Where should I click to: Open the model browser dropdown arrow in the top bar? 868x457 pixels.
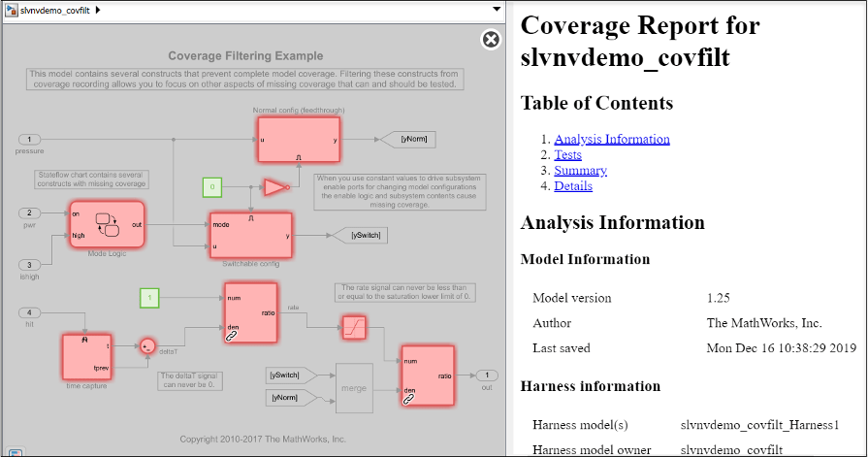pyautogui.click(x=497, y=9)
